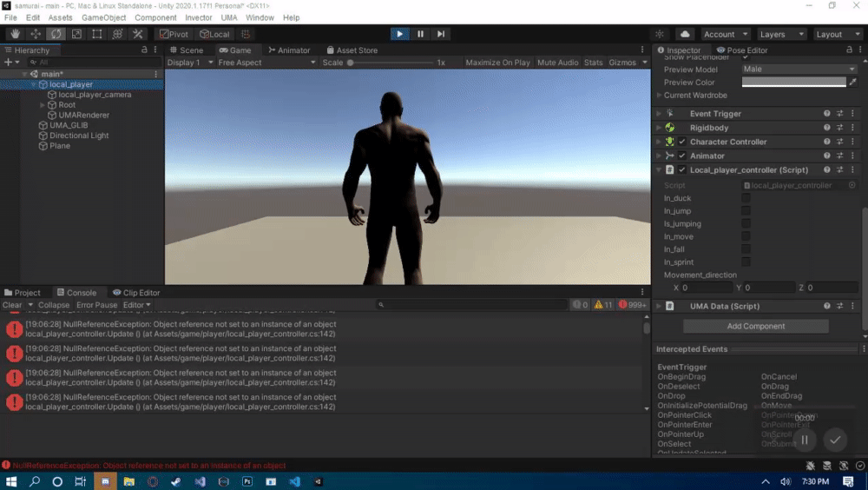Open Unity Collaborate services icon
This screenshot has height=490, width=868.
[x=660, y=34]
